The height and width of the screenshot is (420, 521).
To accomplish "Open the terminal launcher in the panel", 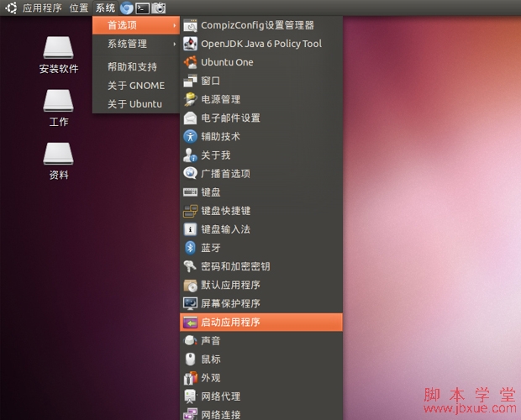I will pos(143,8).
